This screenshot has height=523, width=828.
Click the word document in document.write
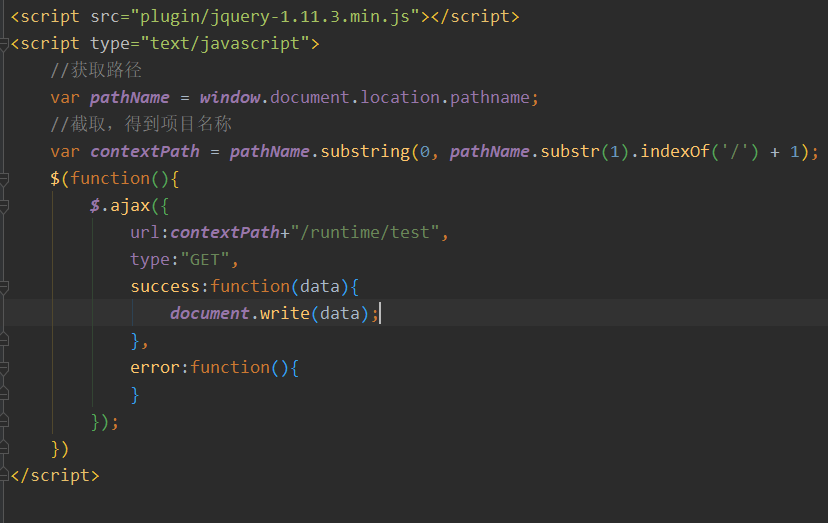coord(210,313)
